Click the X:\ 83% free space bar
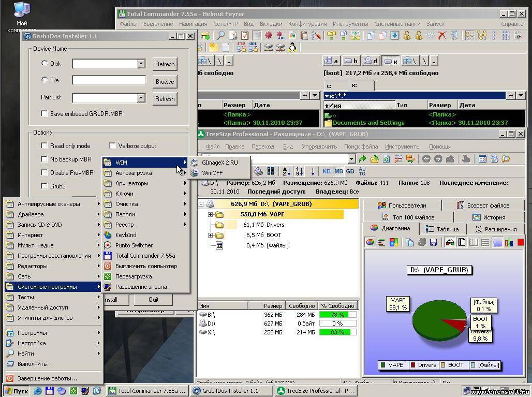Viewport: 532px width, 397px height. point(337,332)
